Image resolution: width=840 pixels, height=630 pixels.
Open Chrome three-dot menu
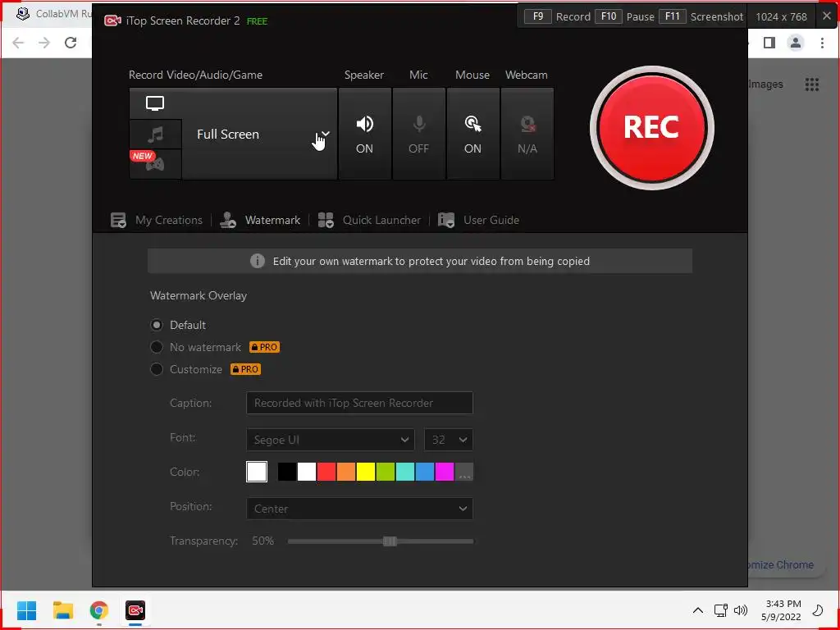(822, 43)
